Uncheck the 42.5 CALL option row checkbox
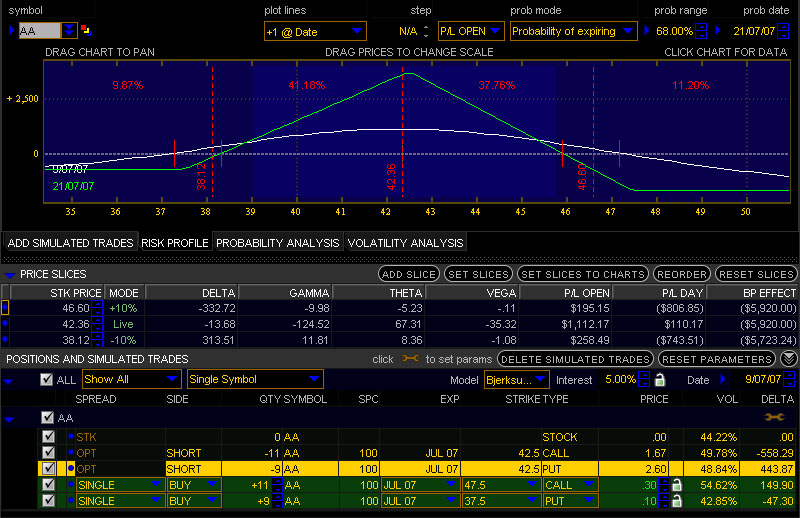Viewport: 800px width, 518px height. (48, 452)
